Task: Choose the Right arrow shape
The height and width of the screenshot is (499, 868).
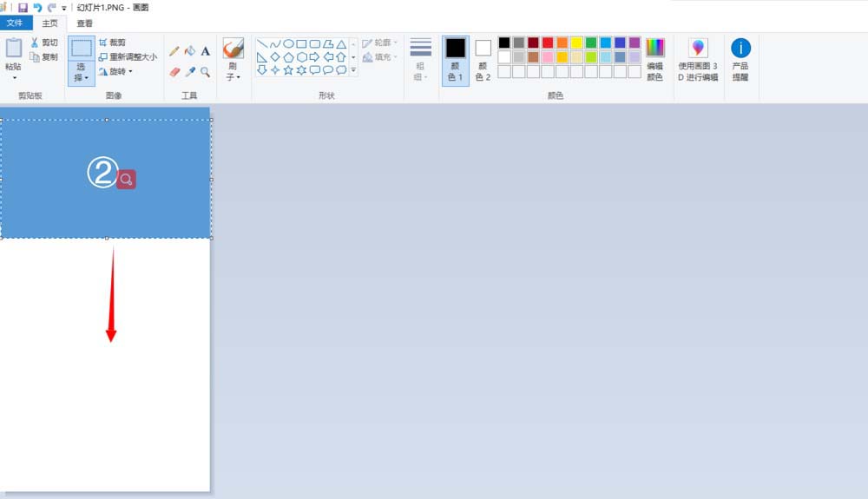Action: pos(315,57)
